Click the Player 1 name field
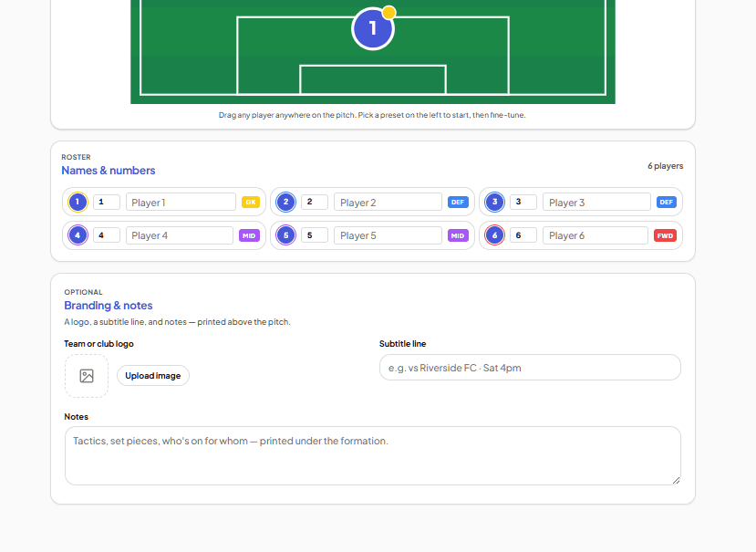 point(181,203)
